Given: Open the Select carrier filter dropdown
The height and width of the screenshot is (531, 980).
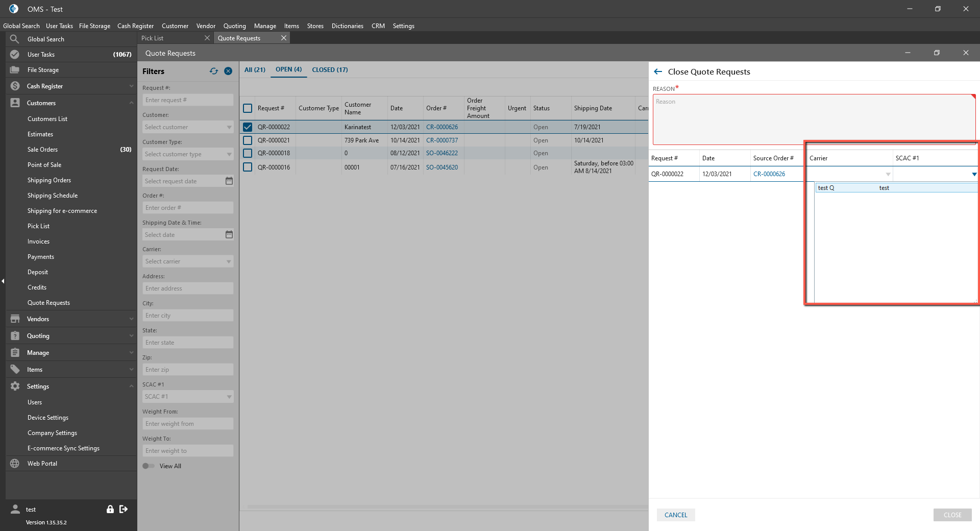Looking at the screenshot, I should tap(187, 261).
